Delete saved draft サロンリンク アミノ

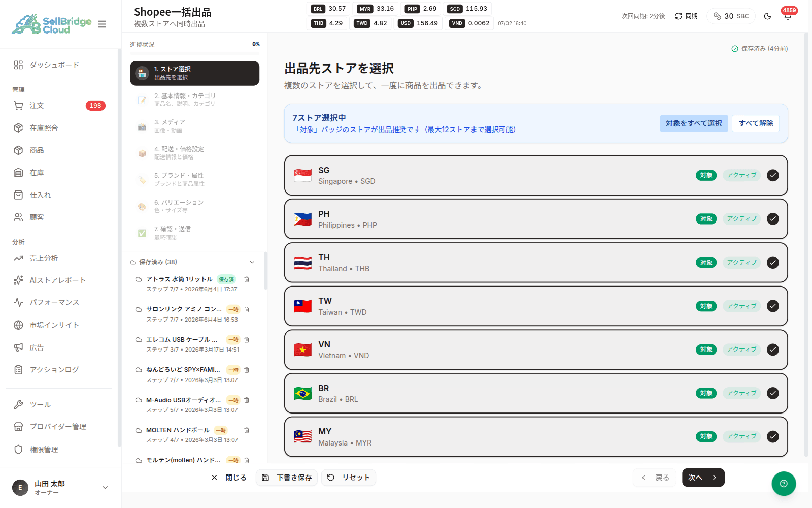[x=247, y=309]
